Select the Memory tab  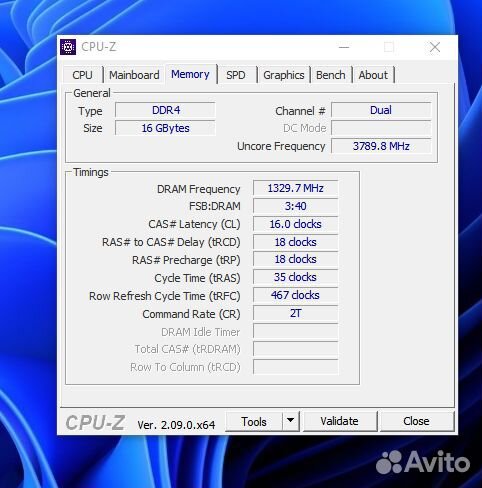[190, 74]
